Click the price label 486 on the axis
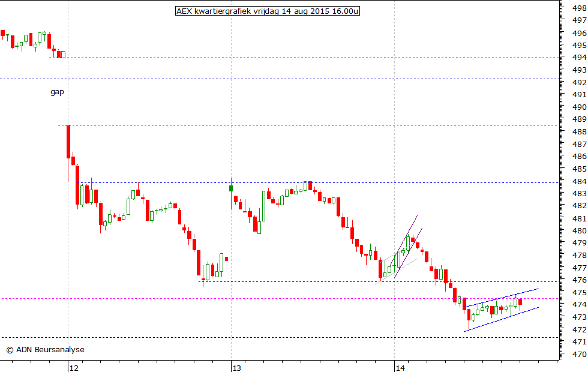This screenshot has height=372, width=588. pos(580,157)
